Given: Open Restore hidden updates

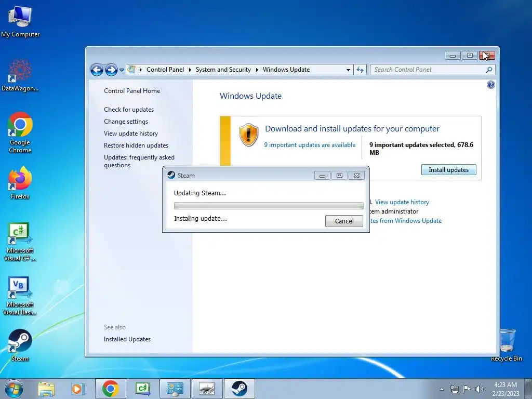Looking at the screenshot, I should point(136,145).
